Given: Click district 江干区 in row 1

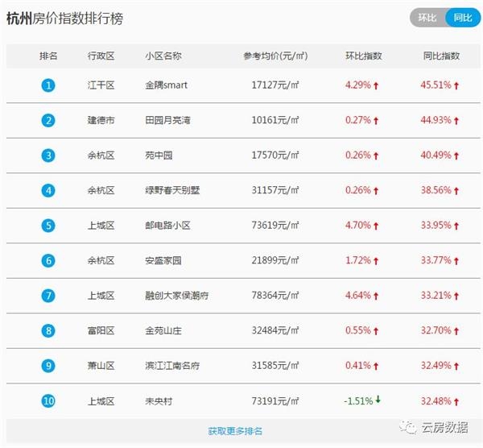Looking at the screenshot, I should pyautogui.click(x=101, y=85).
